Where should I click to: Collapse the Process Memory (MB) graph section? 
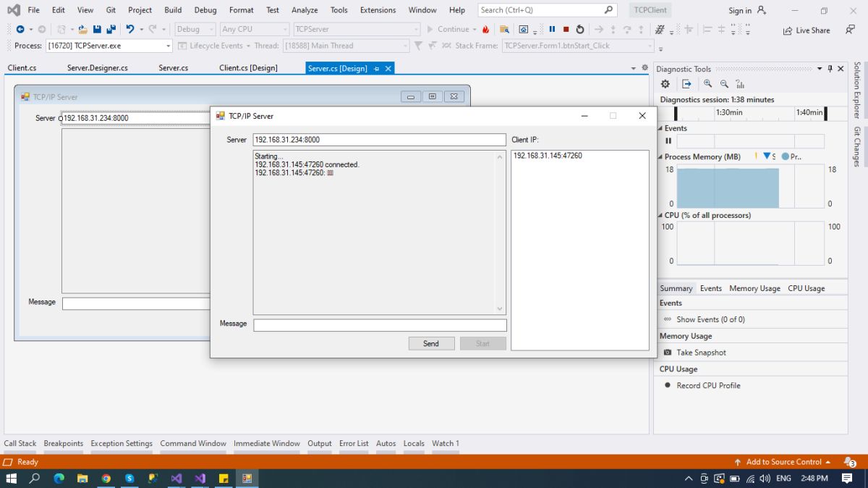point(660,156)
